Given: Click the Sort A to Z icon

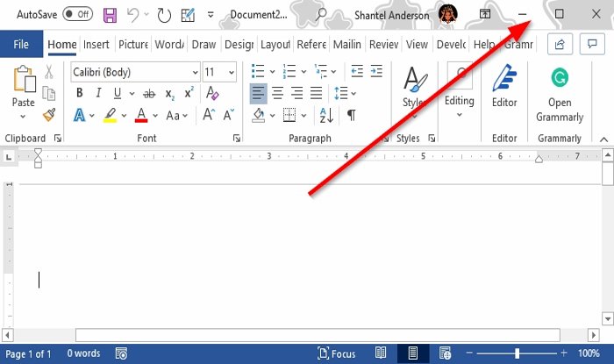Looking at the screenshot, I should coord(326,115).
